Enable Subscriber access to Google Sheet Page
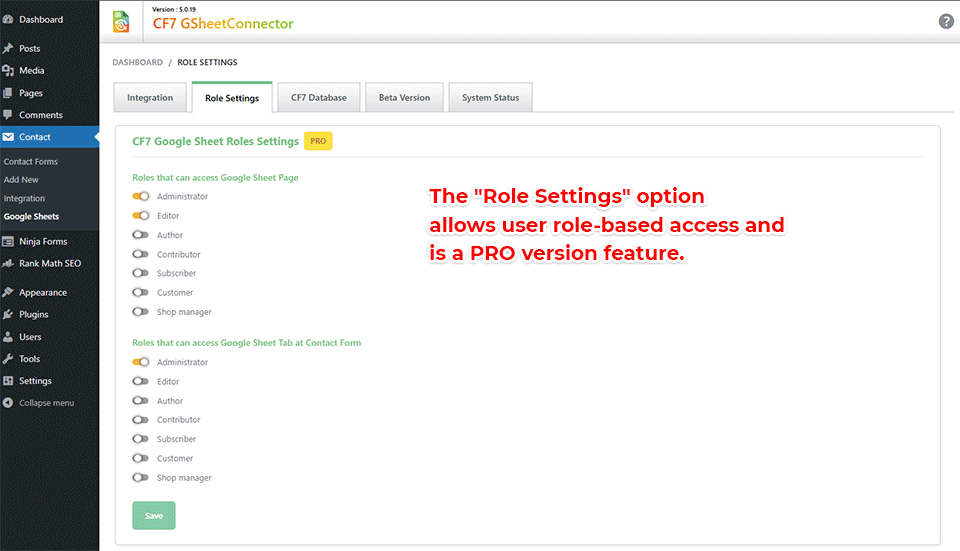The height and width of the screenshot is (551, 960). [141, 273]
